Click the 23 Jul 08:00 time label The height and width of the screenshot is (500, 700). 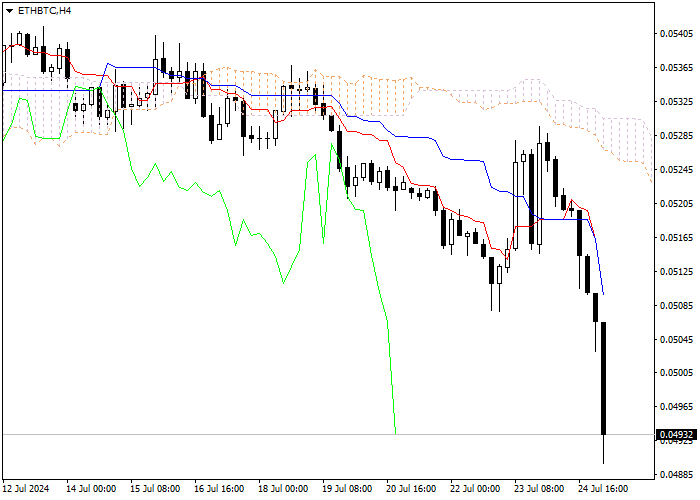click(x=539, y=488)
